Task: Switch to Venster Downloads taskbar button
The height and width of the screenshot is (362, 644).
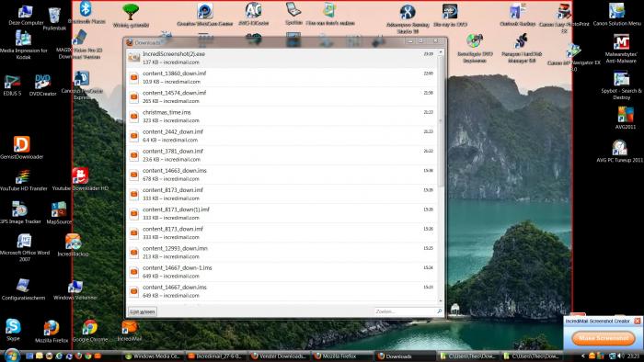Action: point(279,356)
